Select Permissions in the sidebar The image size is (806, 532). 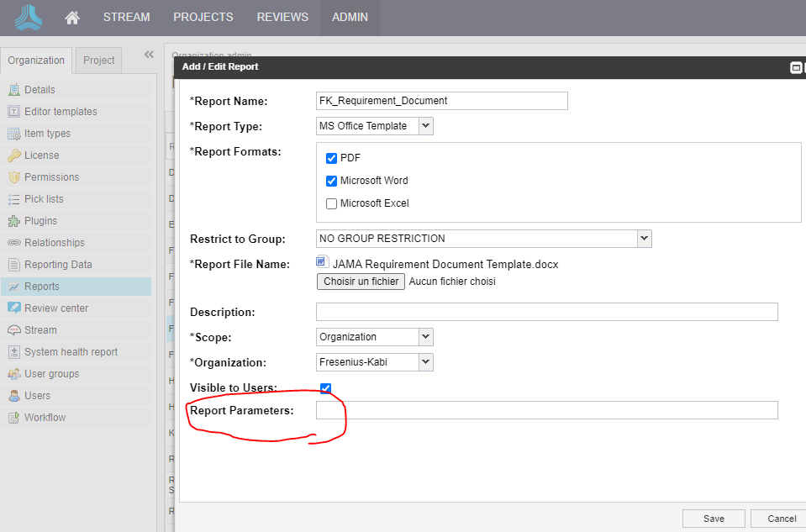pyautogui.click(x=52, y=177)
